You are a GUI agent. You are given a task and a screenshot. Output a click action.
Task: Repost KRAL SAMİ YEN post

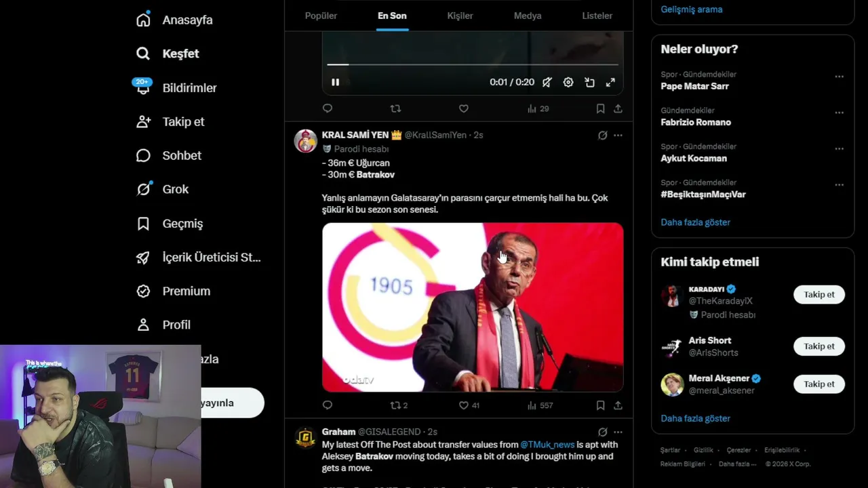399,405
